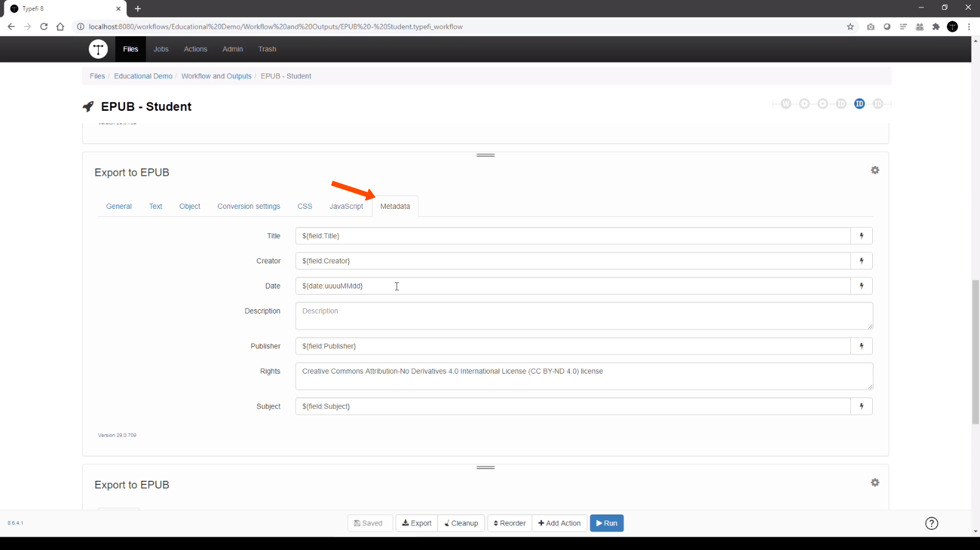
Task: Grab the drag handle above first Export to EPUB
Action: pos(486,155)
